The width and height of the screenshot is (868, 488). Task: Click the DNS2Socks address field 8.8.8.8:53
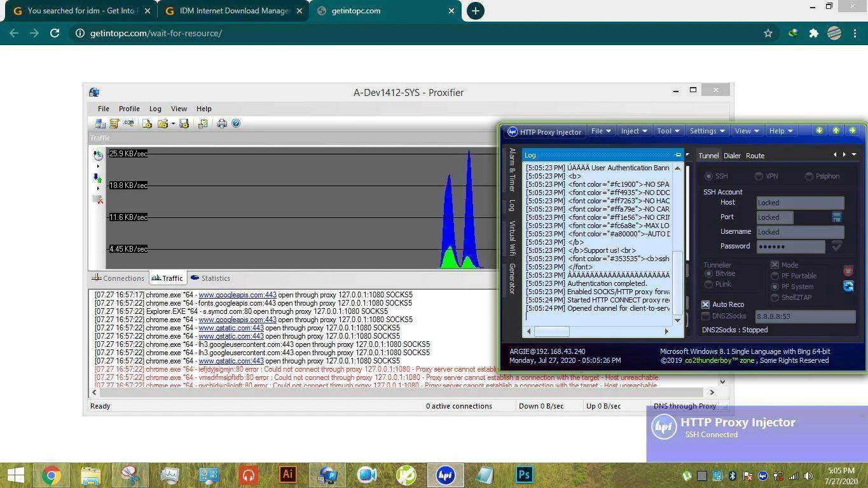pyautogui.click(x=805, y=316)
